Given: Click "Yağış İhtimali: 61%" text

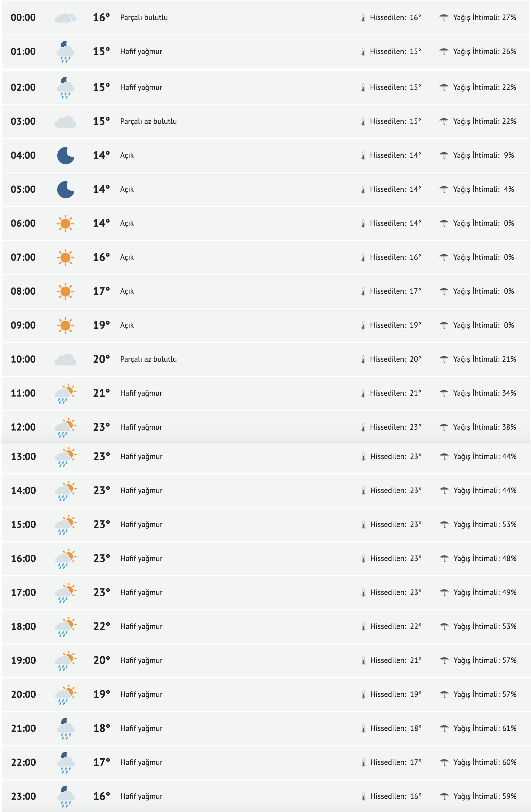Looking at the screenshot, I should pyautogui.click(x=485, y=728).
